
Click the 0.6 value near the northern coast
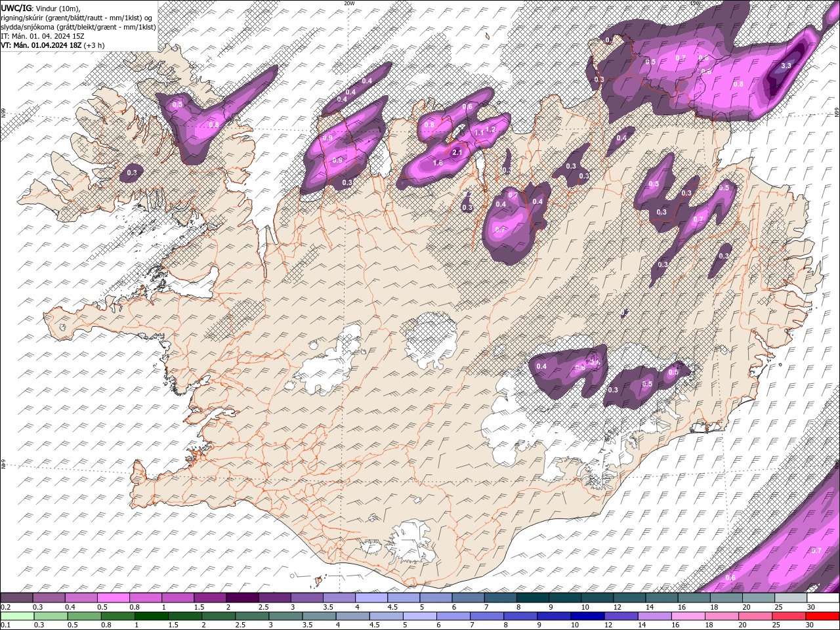[x=468, y=107]
